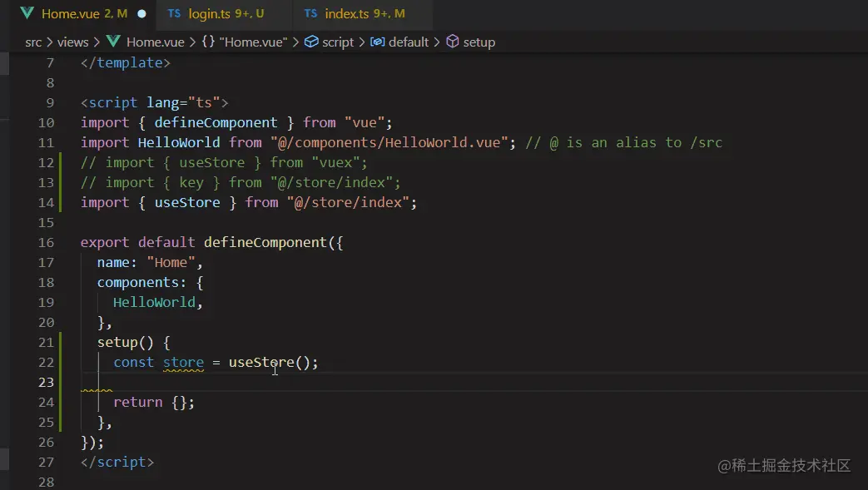Click the closing </script> tag
The image size is (868, 490).
(117, 462)
